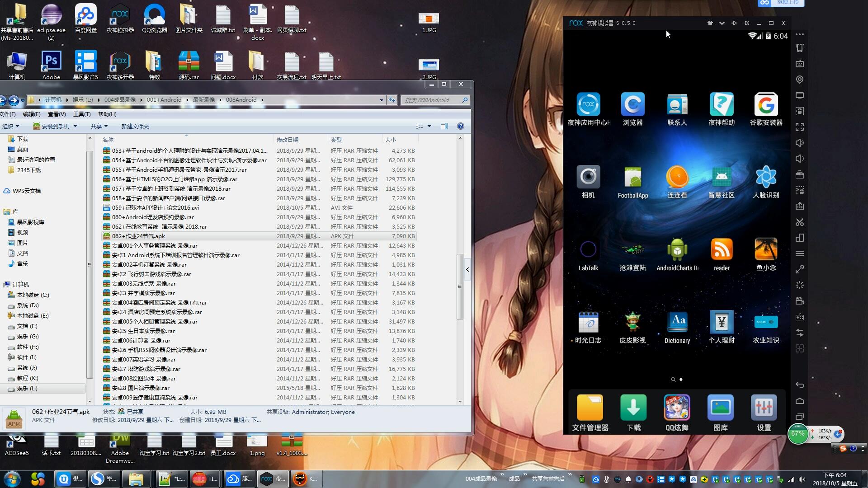Screen dimensions: 868x488
Task: Click the Nox sidebar fullscreen button
Action: click(x=800, y=127)
